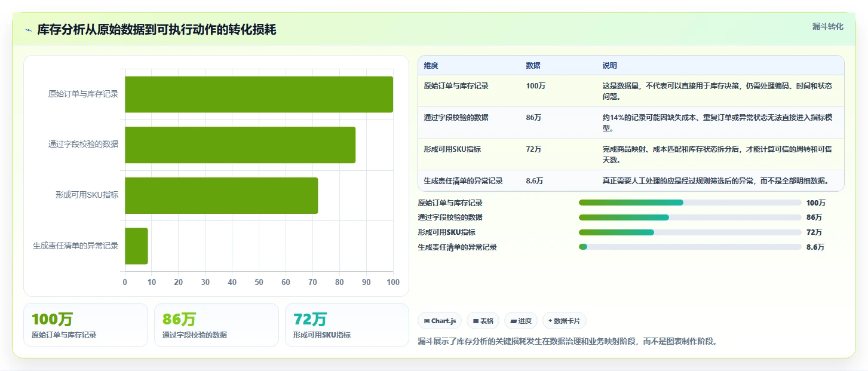This screenshot has height=371, width=868.
Task: Click chart axis label 形成可用SKU指标
Action: click(x=87, y=195)
